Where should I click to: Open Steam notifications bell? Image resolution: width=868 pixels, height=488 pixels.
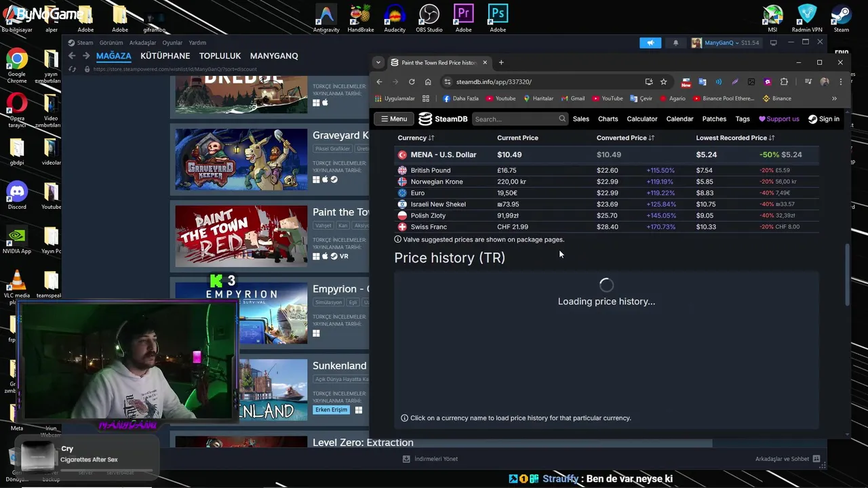[x=675, y=43]
